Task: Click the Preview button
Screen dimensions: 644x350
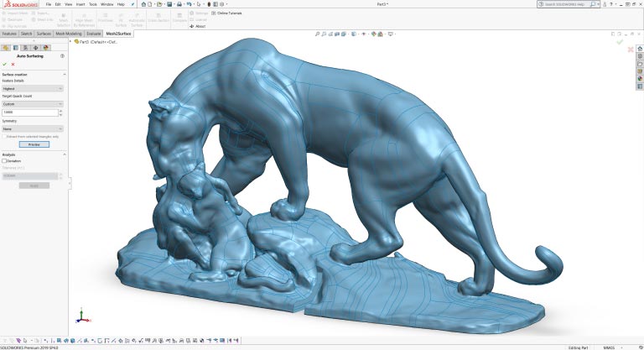Action: [x=34, y=144]
